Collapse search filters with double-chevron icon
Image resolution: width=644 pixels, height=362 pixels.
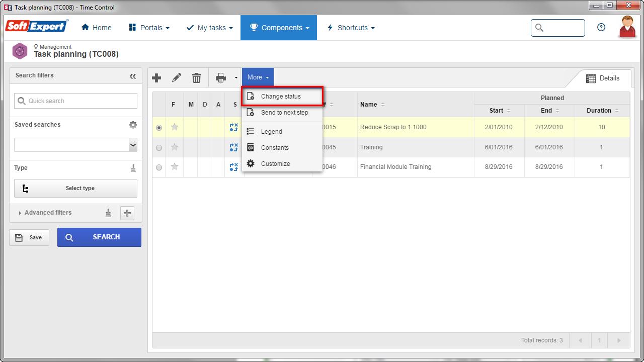coord(133,76)
